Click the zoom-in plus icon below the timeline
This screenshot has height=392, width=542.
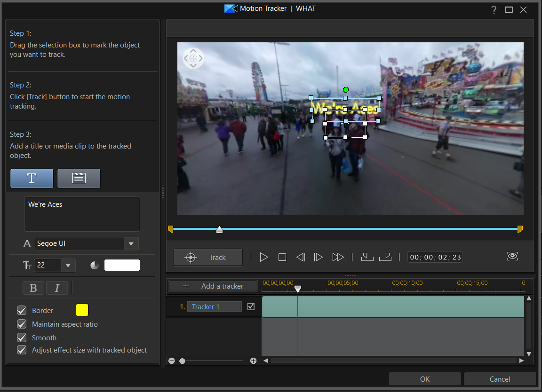(x=253, y=361)
